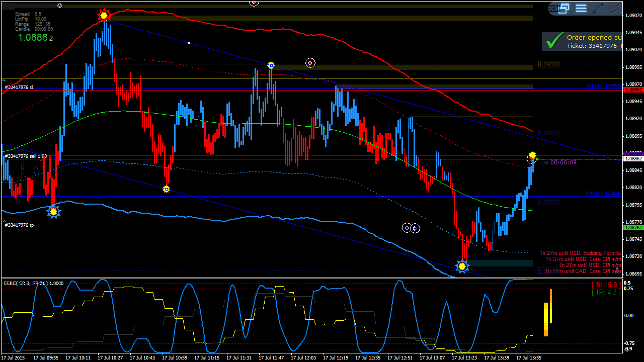644x362 pixels.
Task: Click the green checkmark on order notification
Action: click(554, 41)
